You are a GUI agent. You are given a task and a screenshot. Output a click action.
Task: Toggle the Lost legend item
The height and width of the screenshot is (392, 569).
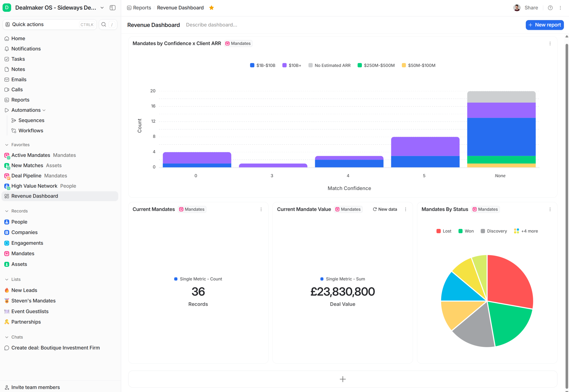pyautogui.click(x=444, y=231)
